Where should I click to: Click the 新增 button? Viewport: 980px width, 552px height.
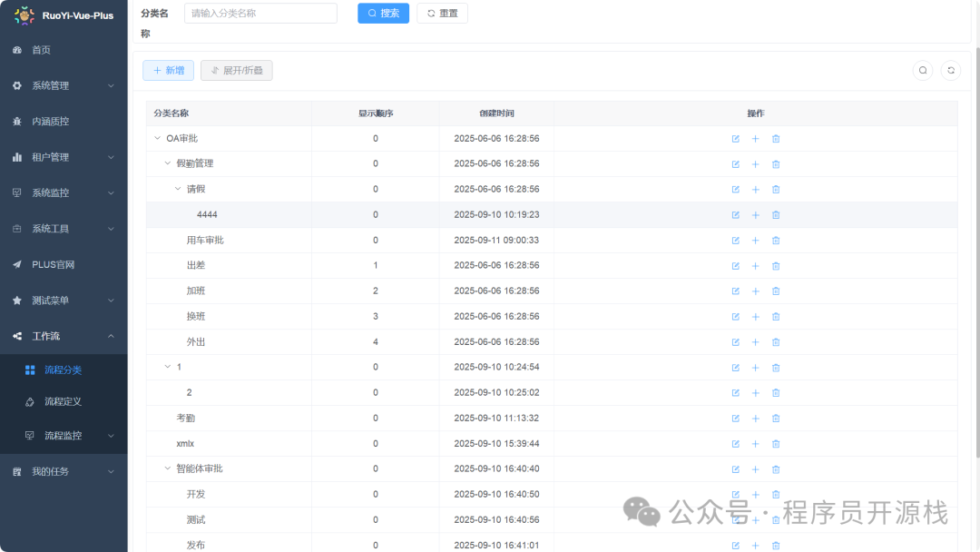click(x=168, y=71)
